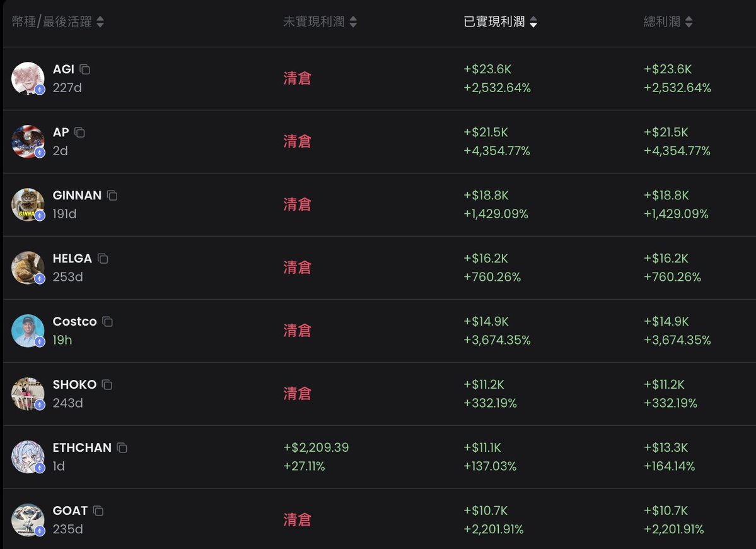Copy the Costco token address

pyautogui.click(x=108, y=322)
